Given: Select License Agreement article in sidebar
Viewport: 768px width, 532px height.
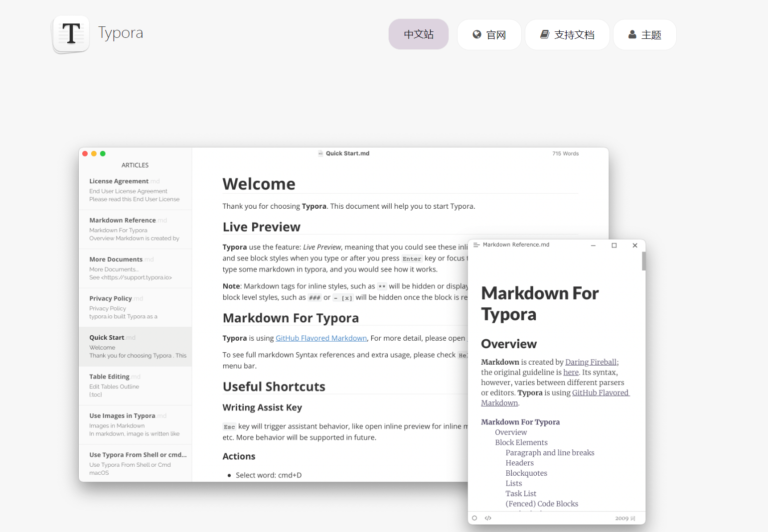Looking at the screenshot, I should click(135, 190).
